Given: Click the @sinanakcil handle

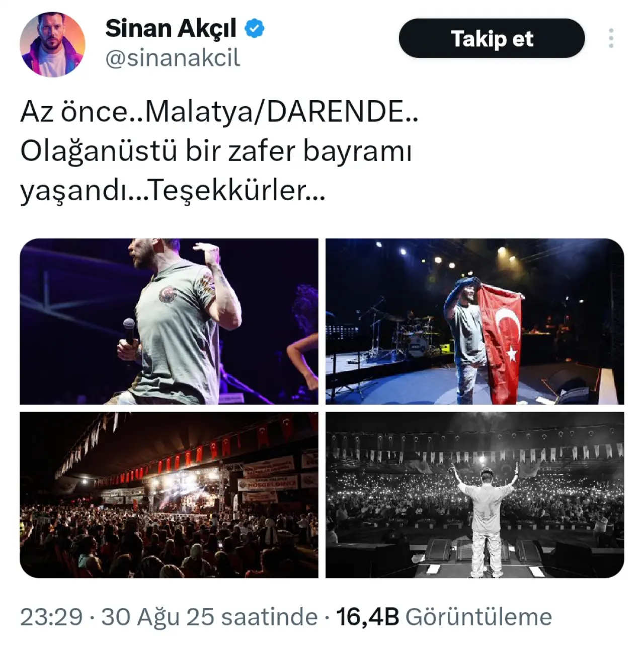Looking at the screenshot, I should coord(173,59).
